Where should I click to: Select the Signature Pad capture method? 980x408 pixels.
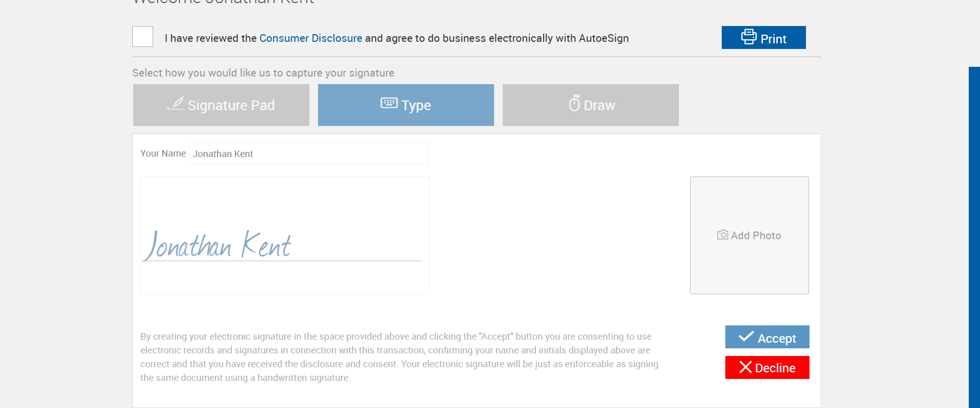221,105
